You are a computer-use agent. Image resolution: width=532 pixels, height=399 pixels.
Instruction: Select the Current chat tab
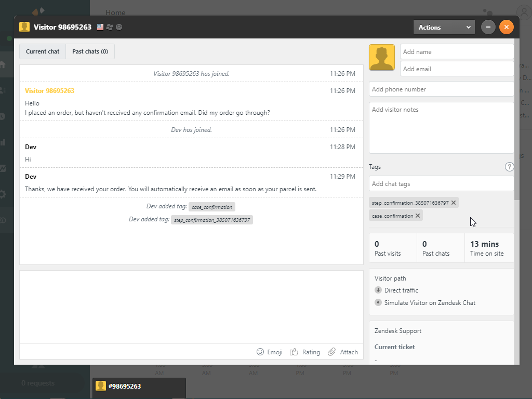tap(43, 51)
